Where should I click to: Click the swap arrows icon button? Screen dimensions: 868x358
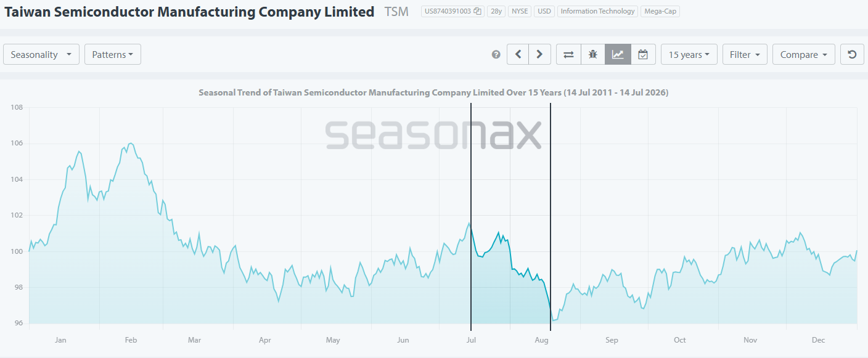click(568, 54)
